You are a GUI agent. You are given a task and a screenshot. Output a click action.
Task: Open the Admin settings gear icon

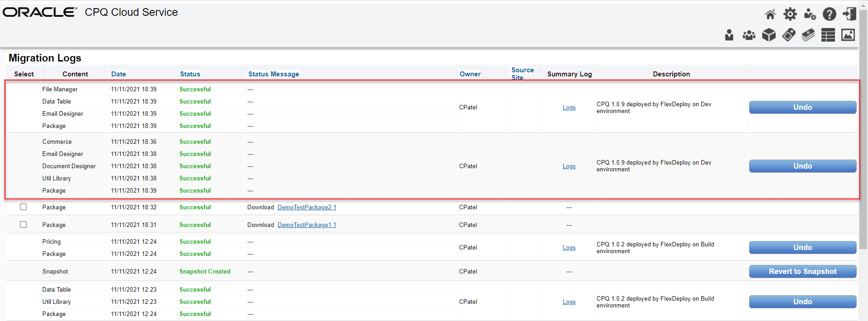tap(790, 14)
